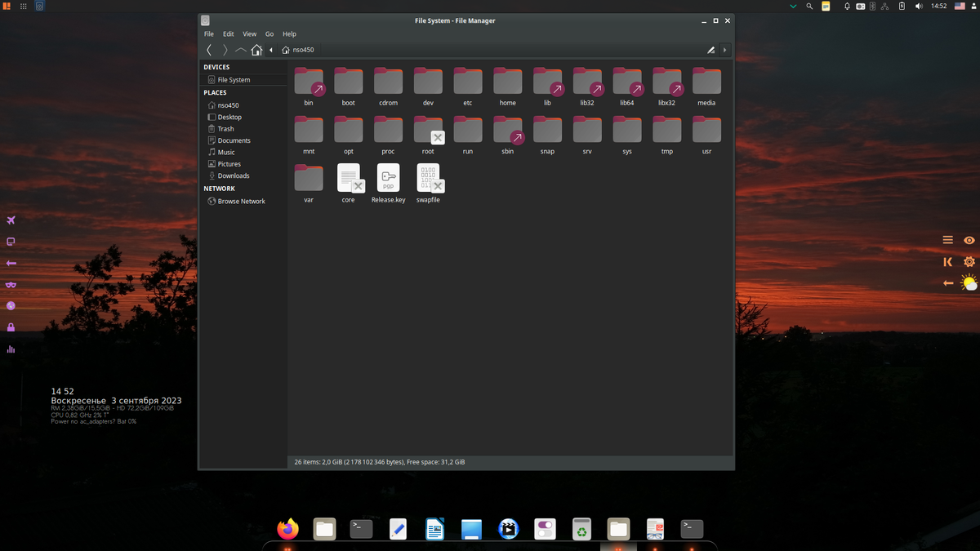Launch LibreOffice Writer from the dock
This screenshot has height=551, width=980.
tap(434, 529)
